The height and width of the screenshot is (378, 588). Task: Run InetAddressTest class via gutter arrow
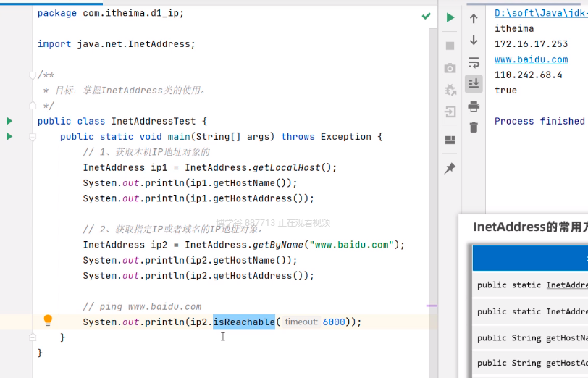[x=9, y=121]
